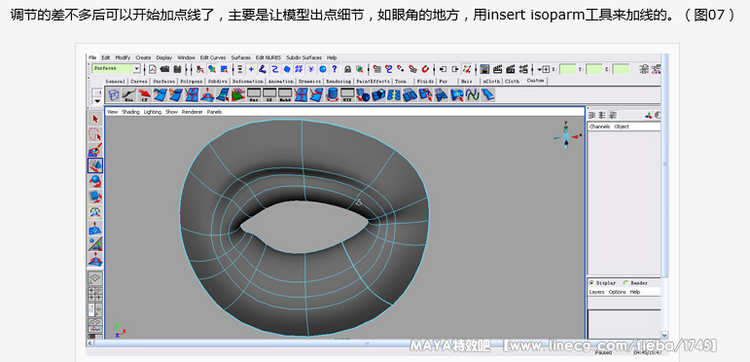
Task: Select by object type mode icon
Action: (x=212, y=69)
